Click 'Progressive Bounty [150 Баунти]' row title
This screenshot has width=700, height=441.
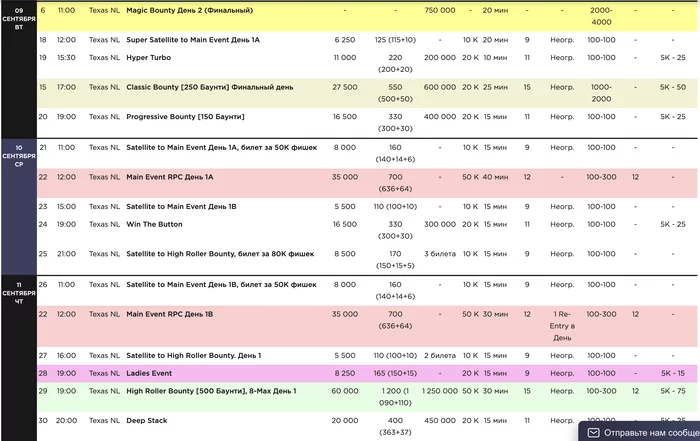[185, 116]
